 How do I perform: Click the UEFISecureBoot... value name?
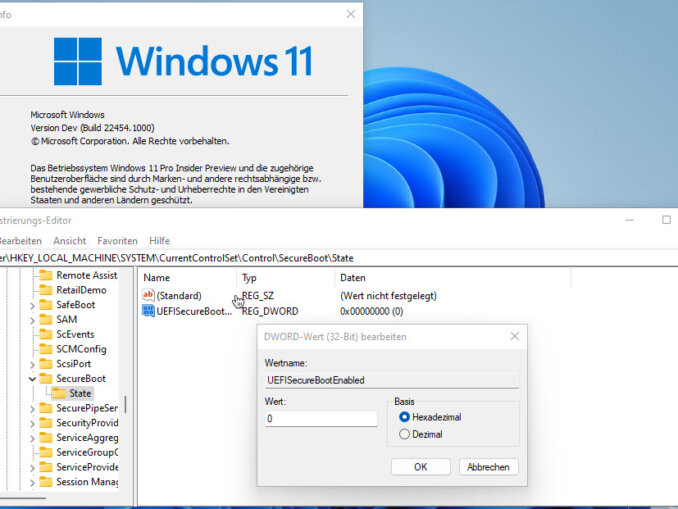(x=194, y=311)
